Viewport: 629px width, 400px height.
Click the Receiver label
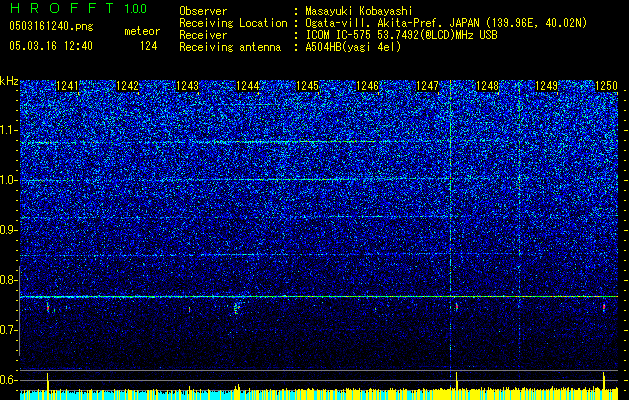[x=203, y=35]
